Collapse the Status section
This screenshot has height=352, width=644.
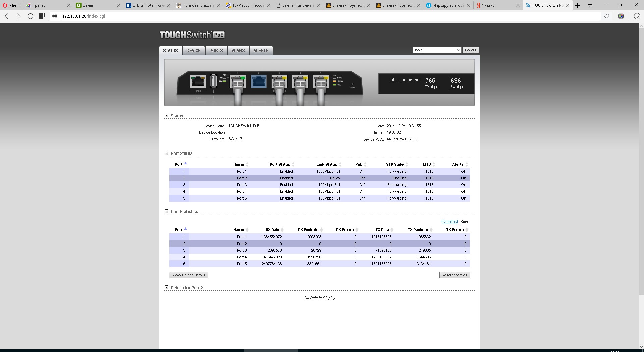click(166, 115)
